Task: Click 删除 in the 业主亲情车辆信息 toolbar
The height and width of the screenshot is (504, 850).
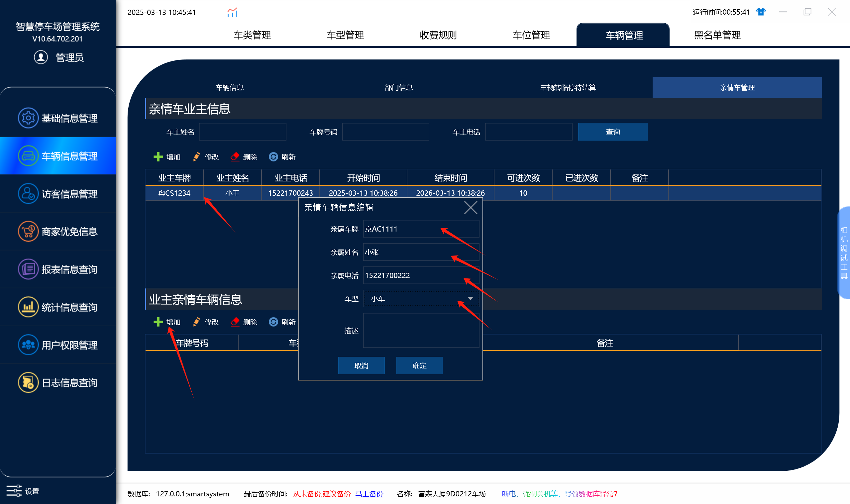Action: [244, 322]
